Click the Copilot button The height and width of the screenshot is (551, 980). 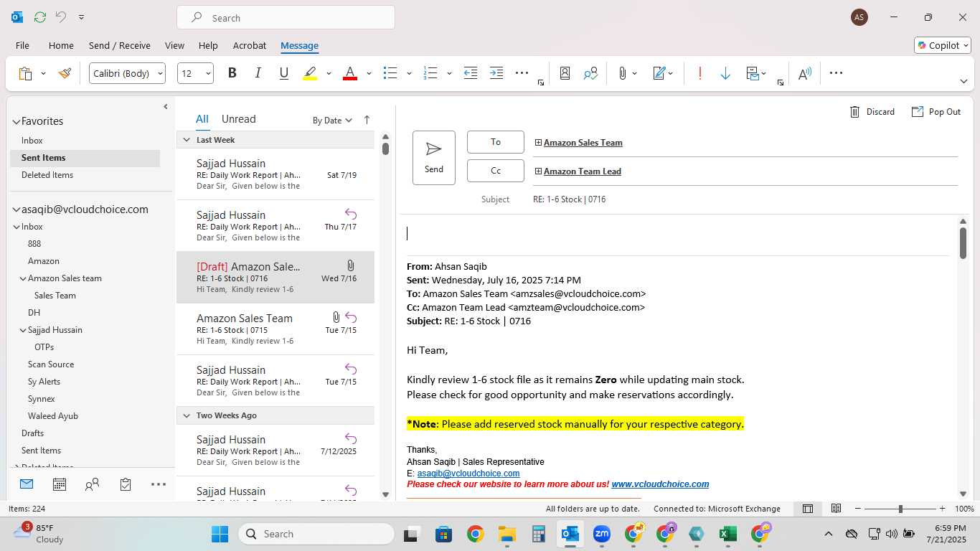tap(943, 45)
